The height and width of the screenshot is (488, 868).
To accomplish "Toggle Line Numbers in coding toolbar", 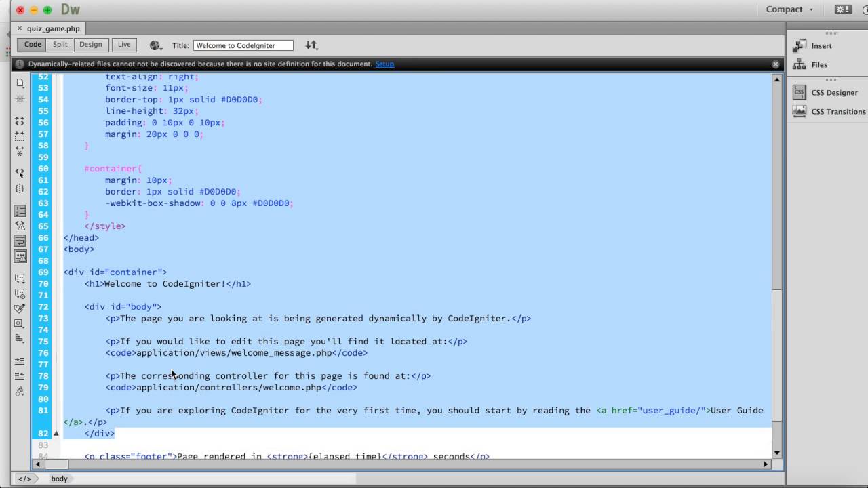I will tap(20, 211).
